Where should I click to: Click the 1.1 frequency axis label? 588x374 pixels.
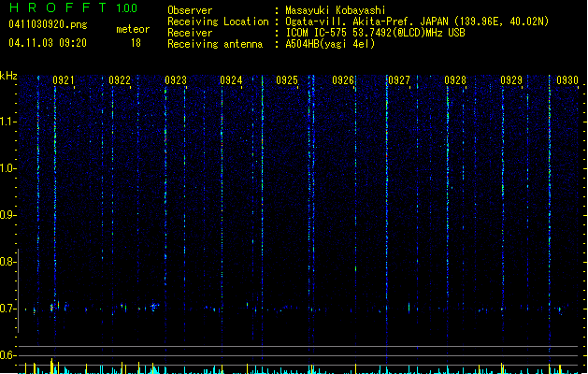7,122
